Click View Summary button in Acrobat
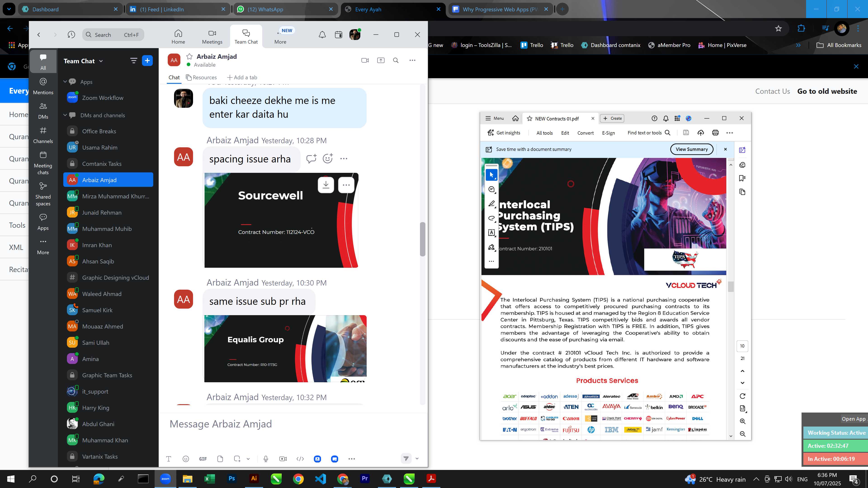 691,149
